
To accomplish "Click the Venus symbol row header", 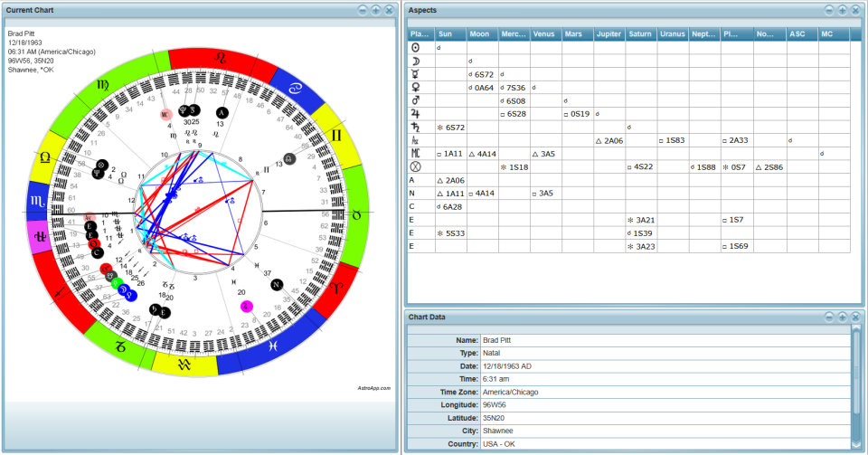I will point(416,88).
